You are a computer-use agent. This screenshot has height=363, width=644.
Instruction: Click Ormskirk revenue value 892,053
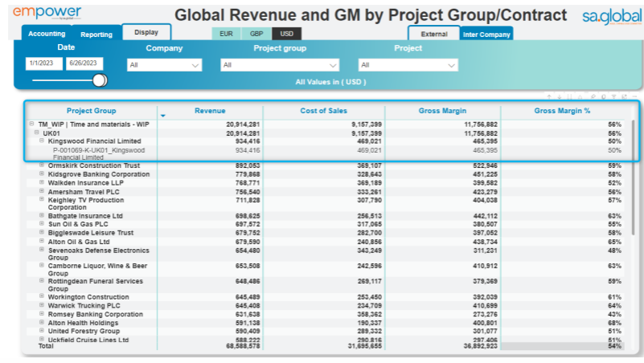click(x=248, y=165)
